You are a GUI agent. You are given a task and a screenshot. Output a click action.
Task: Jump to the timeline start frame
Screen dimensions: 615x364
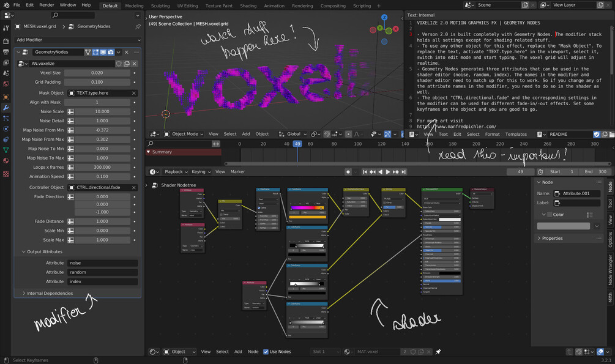(365, 172)
